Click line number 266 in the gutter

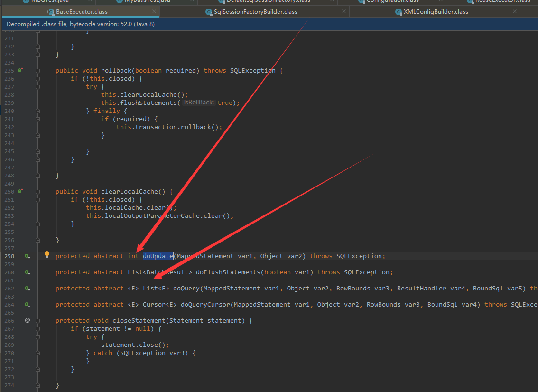pos(9,321)
